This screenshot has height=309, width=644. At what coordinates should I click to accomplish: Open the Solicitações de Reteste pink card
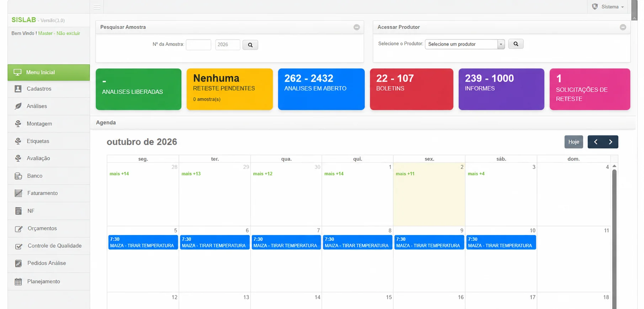click(x=590, y=89)
